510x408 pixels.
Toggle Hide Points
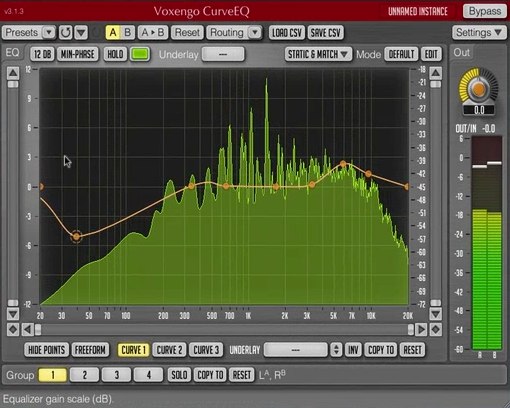(46, 350)
